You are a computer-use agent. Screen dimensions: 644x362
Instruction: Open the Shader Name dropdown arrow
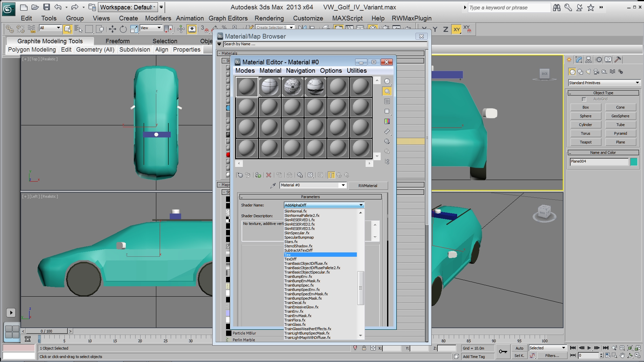pyautogui.click(x=361, y=205)
